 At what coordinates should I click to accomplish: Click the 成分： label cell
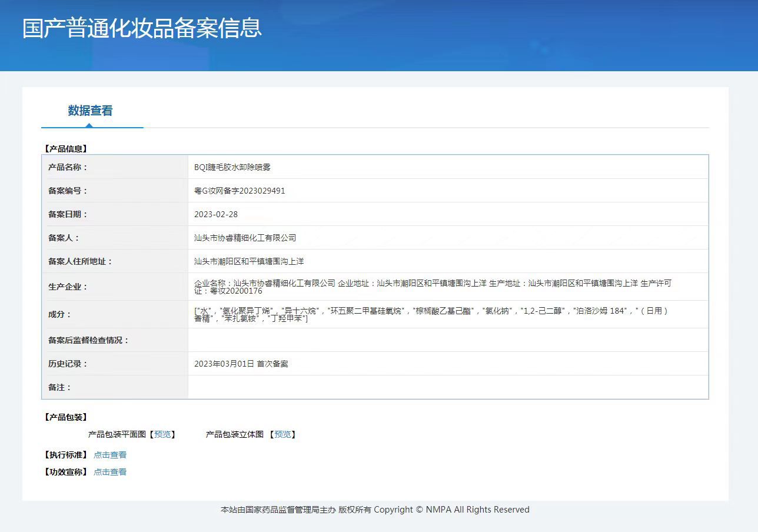115,314
